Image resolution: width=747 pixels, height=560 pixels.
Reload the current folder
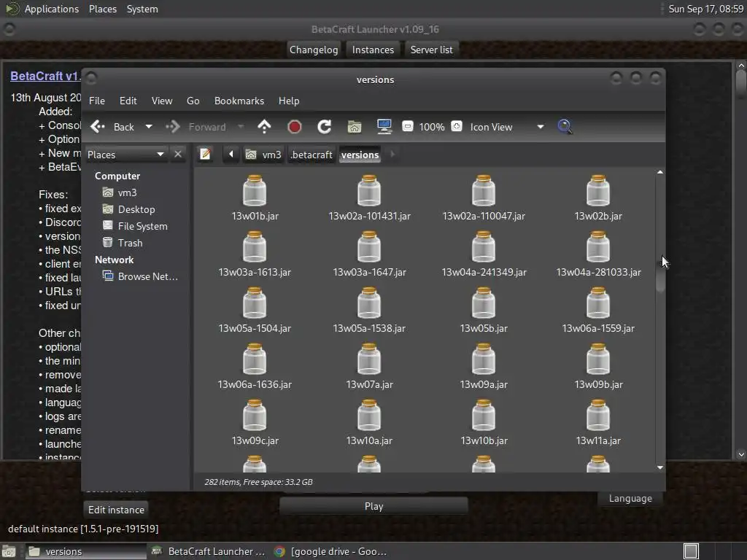[325, 127]
